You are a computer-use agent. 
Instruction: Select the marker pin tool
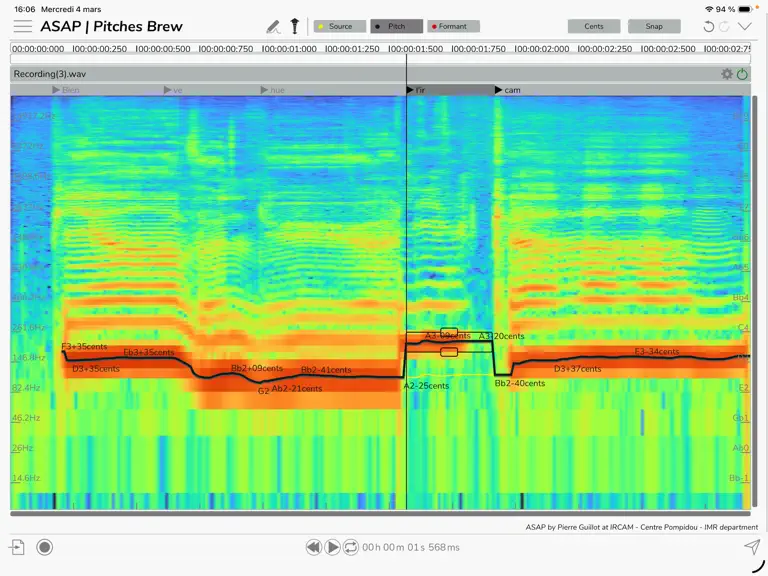[294, 26]
